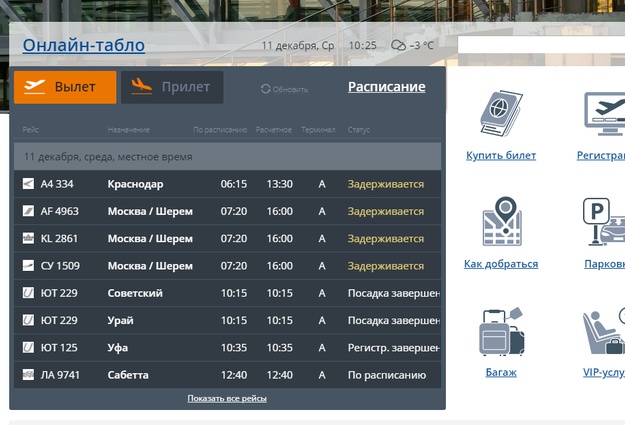This screenshot has width=625, height=425.
Task: Expand list with Показать все рейсы
Action: [x=227, y=398]
